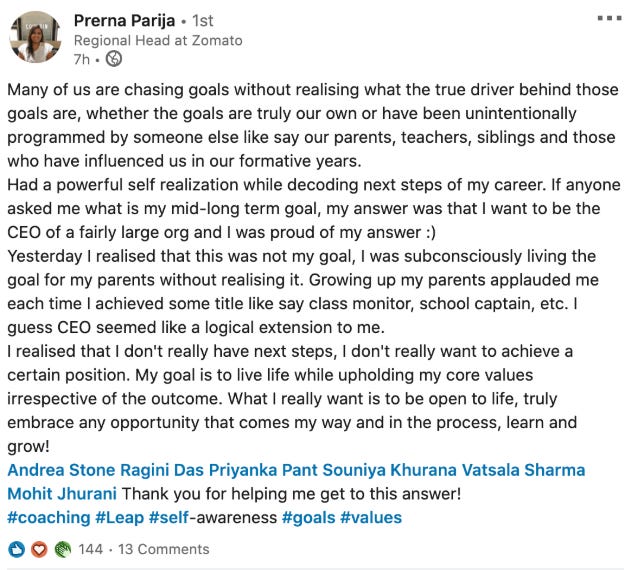View the 144 reactions count

tap(91, 549)
